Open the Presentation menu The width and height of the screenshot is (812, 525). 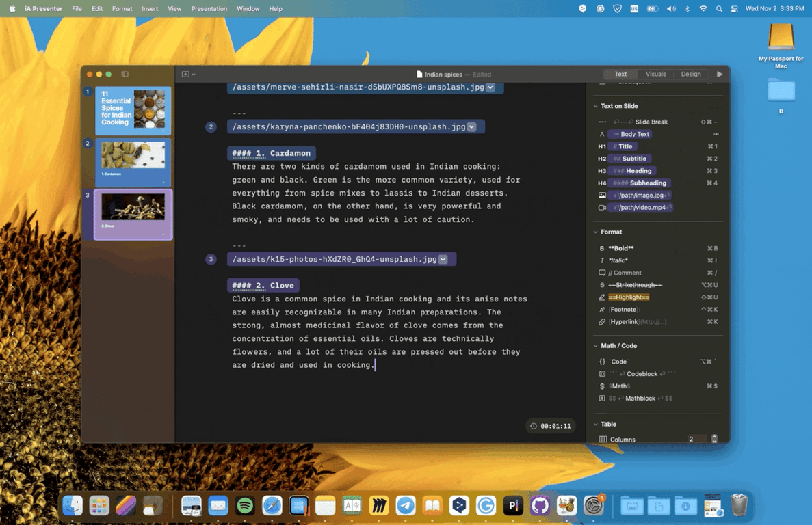tap(209, 8)
